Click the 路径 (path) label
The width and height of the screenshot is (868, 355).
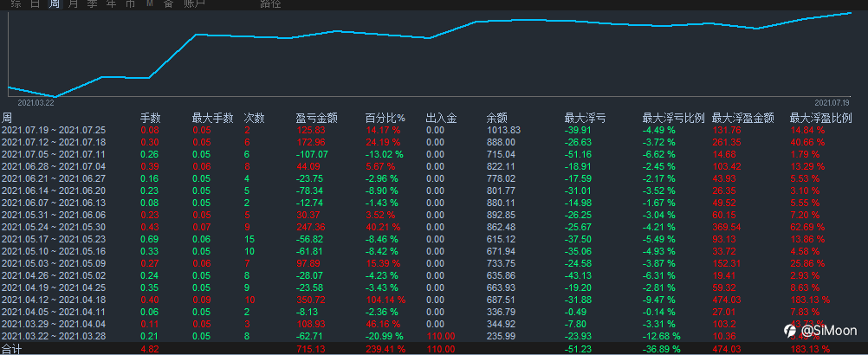coord(270,3)
